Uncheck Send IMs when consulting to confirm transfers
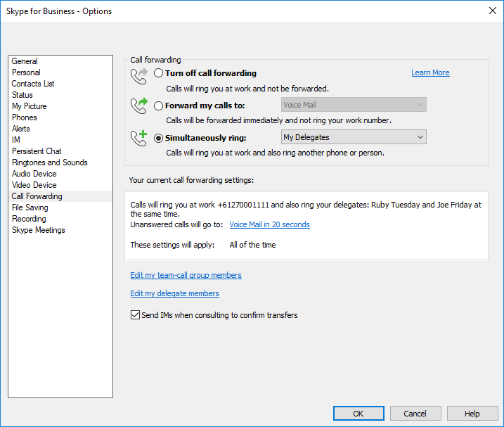 135,314
